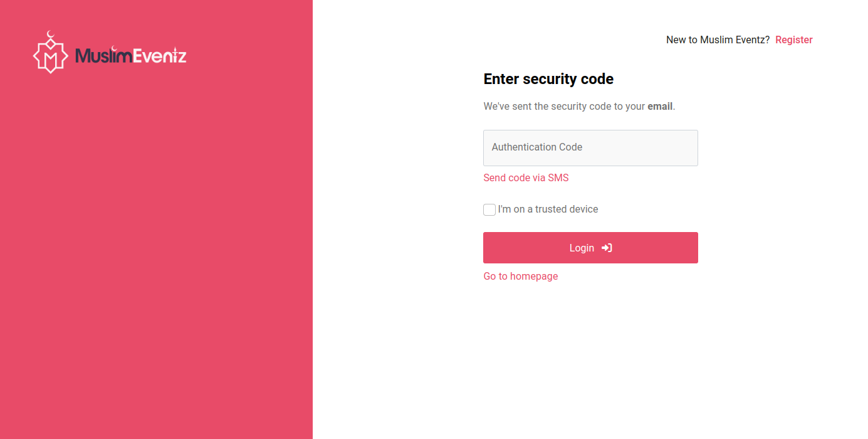
Task: Click 'New to Muslim Eventz?' prompt text
Action: [718, 40]
